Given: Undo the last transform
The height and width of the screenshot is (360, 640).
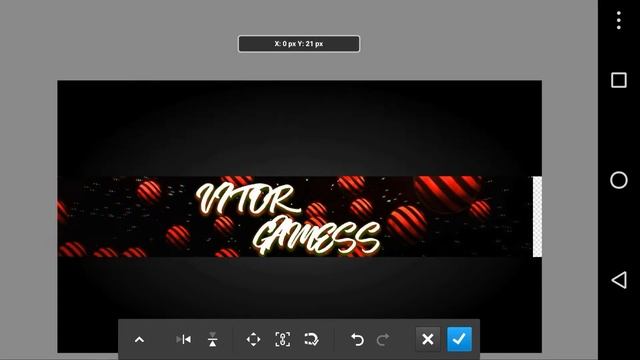Looking at the screenshot, I should click(x=357, y=339).
